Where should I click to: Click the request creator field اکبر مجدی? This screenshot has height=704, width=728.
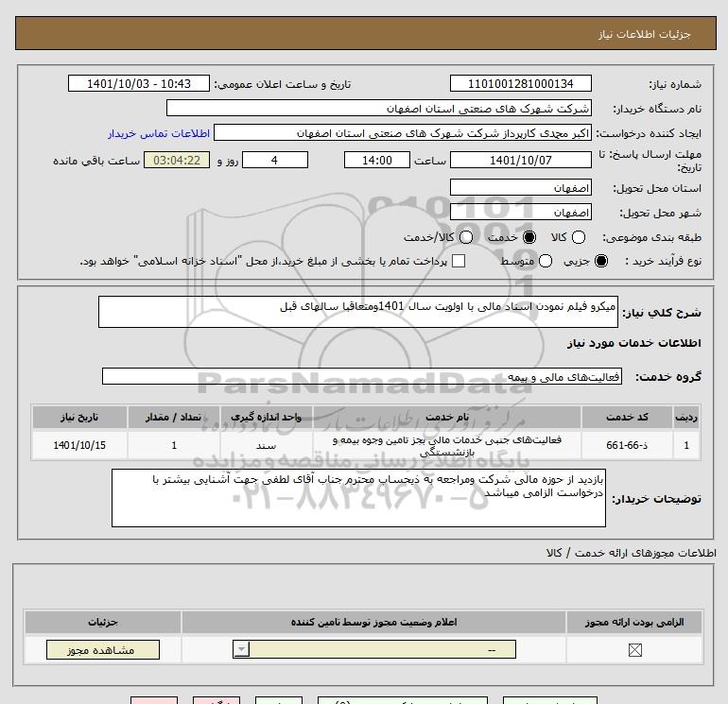403,132
